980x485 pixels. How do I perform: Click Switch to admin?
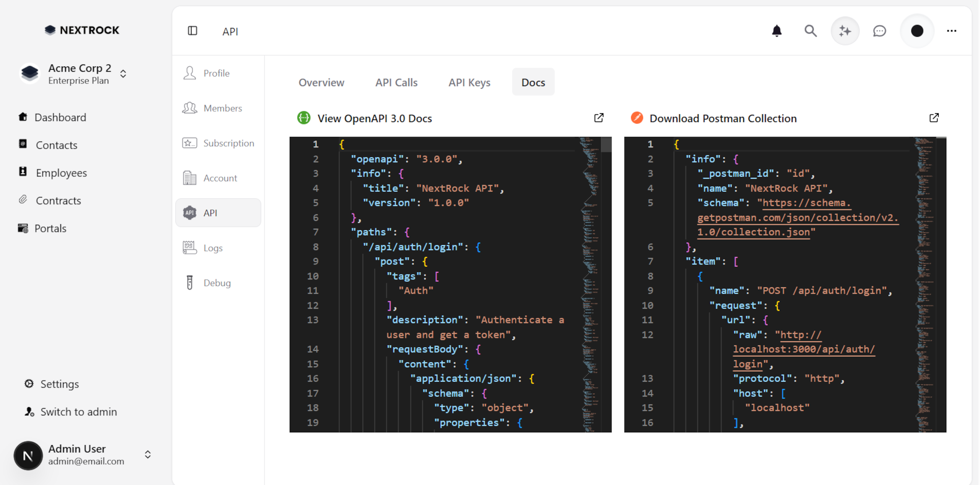coord(78,412)
